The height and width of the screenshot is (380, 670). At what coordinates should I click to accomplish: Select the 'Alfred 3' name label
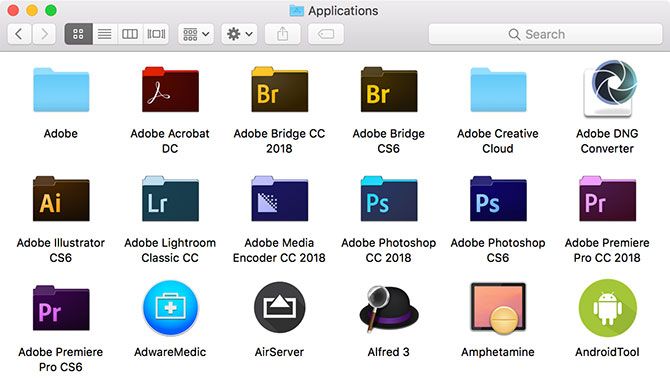point(388,352)
